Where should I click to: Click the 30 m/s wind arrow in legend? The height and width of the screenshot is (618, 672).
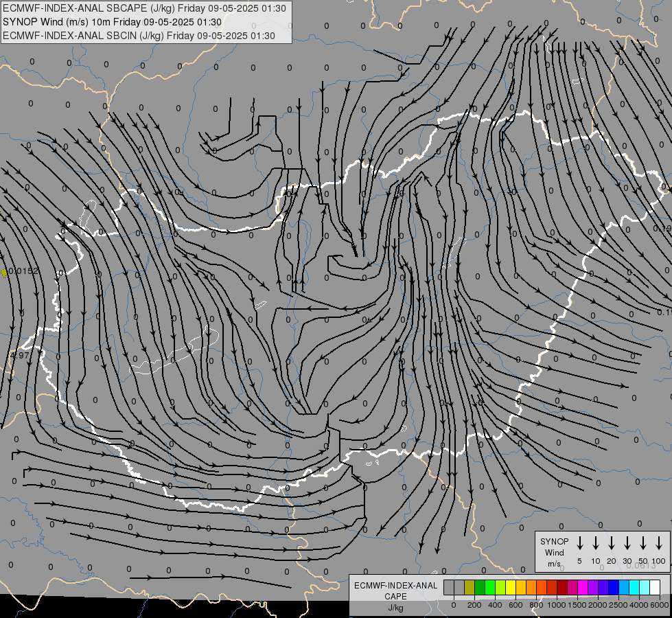627,542
